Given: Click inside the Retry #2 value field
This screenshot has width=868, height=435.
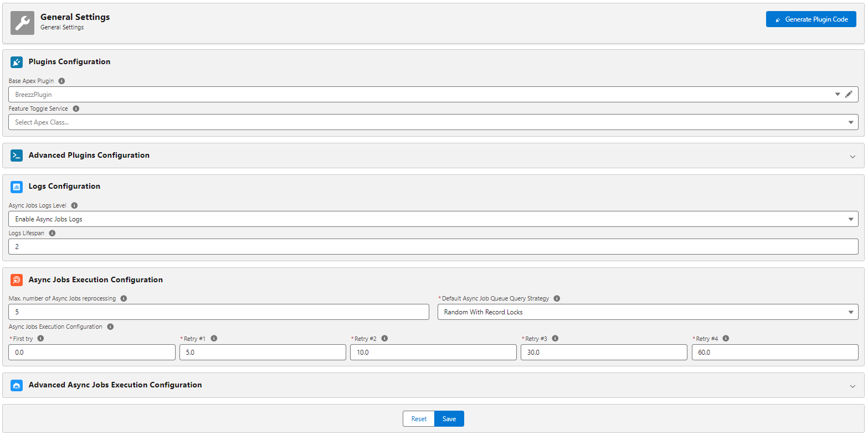Looking at the screenshot, I should click(433, 352).
